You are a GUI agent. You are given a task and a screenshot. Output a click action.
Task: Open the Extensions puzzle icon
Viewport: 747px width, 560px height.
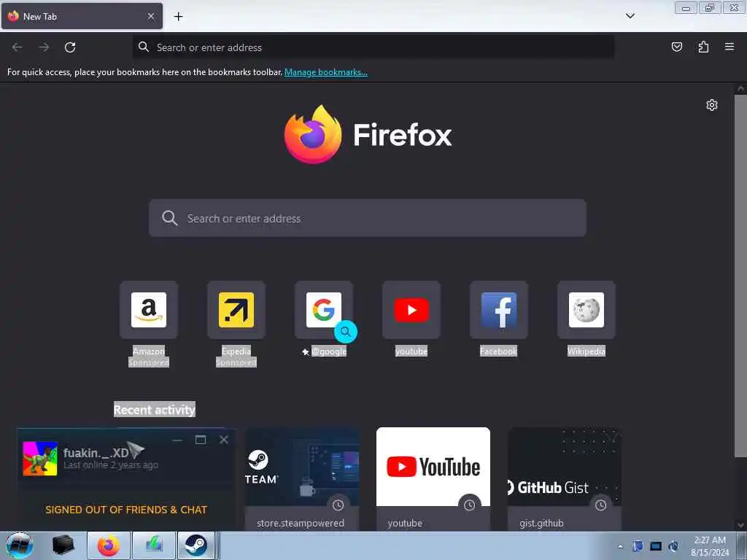pos(703,47)
